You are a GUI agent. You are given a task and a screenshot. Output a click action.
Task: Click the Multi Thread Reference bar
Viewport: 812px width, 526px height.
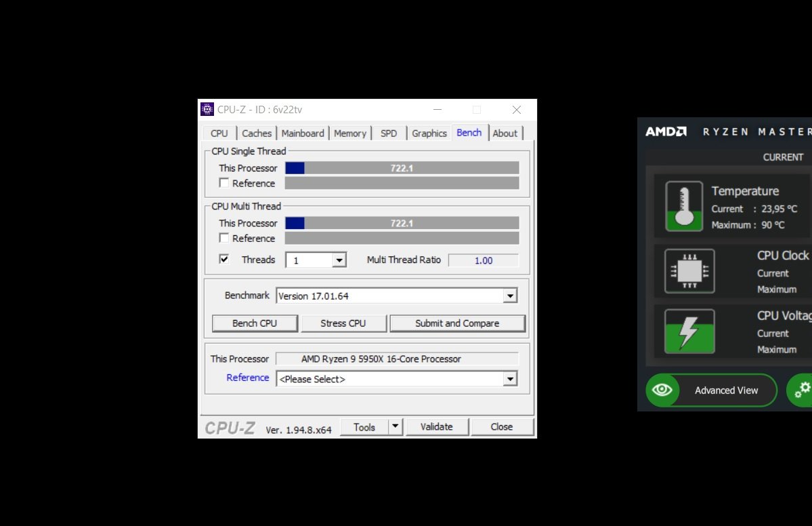tap(402, 238)
